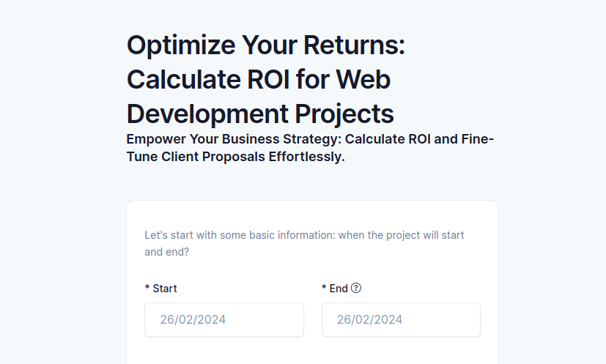Focus the End date input field
This screenshot has height=364, width=606.
pos(401,319)
